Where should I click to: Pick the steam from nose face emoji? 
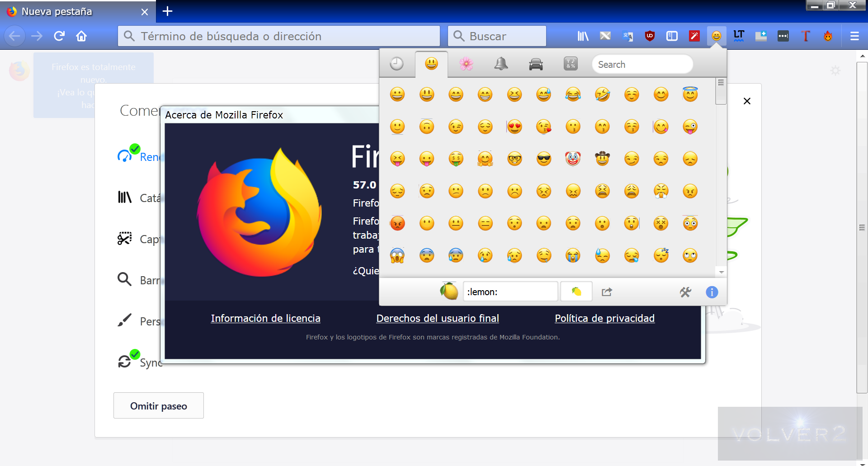point(661,191)
